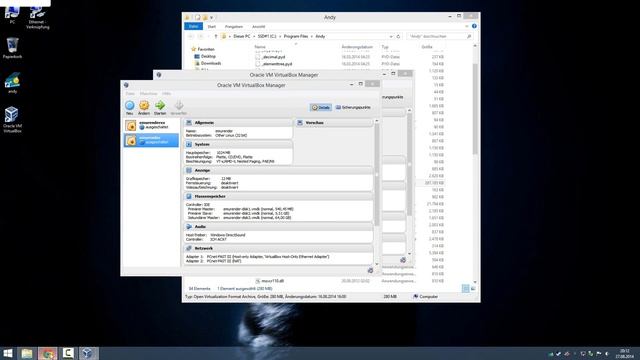
Task: Click the Vorschau section icon
Action: point(300,122)
